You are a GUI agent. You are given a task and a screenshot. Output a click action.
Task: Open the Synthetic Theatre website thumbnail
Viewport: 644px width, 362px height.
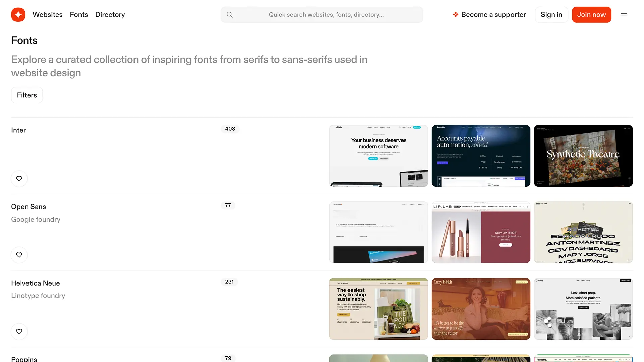(x=583, y=156)
